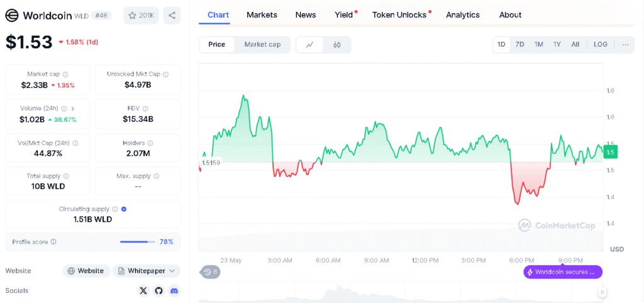Click the $2.33B market cap value

pyautogui.click(x=35, y=85)
